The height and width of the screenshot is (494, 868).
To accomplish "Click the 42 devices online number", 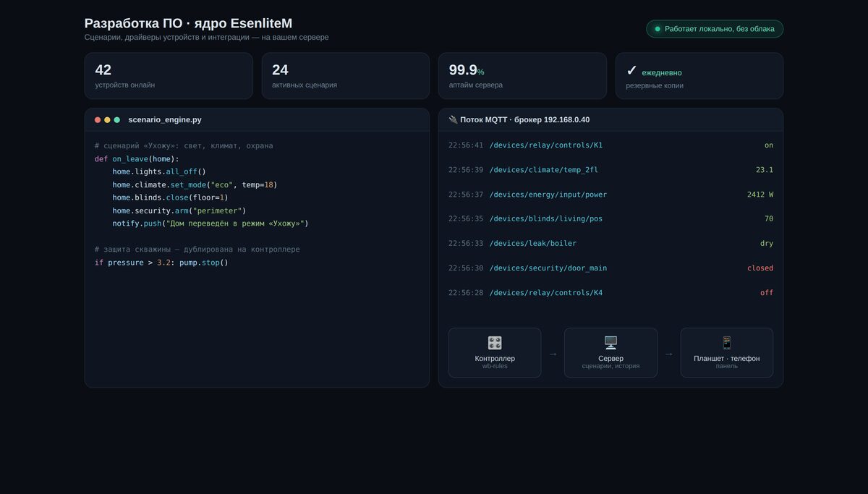I will [x=103, y=70].
